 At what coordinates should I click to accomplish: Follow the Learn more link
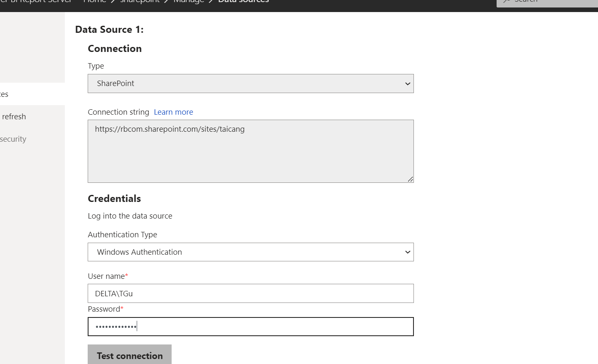point(173,112)
